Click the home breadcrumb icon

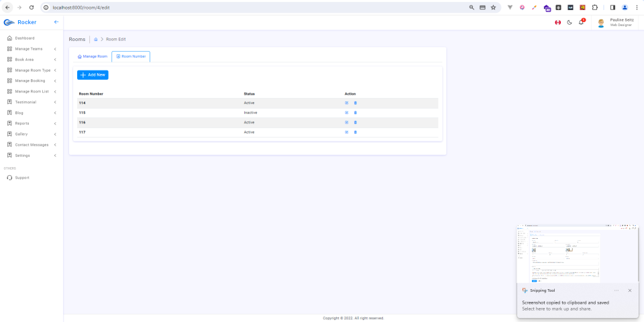[96, 40]
